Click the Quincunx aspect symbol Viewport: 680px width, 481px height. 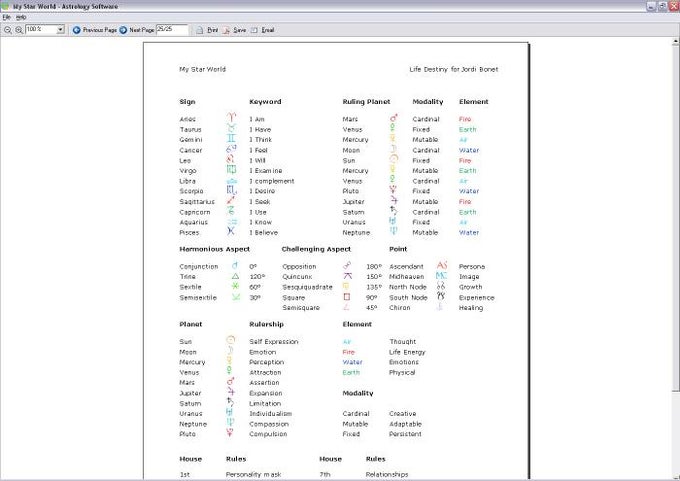click(347, 276)
